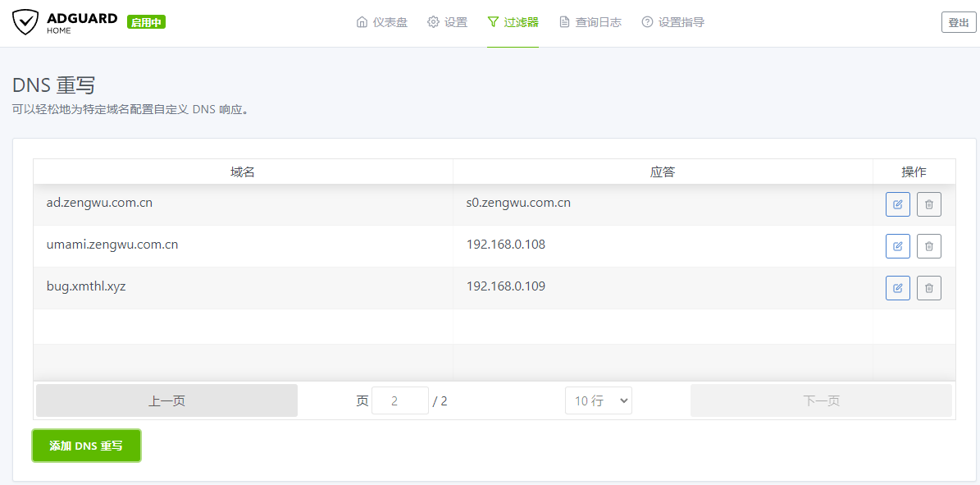Delete the bug.xmthl.xyz rewrite entry
This screenshot has width=980, height=485.
(x=928, y=288)
